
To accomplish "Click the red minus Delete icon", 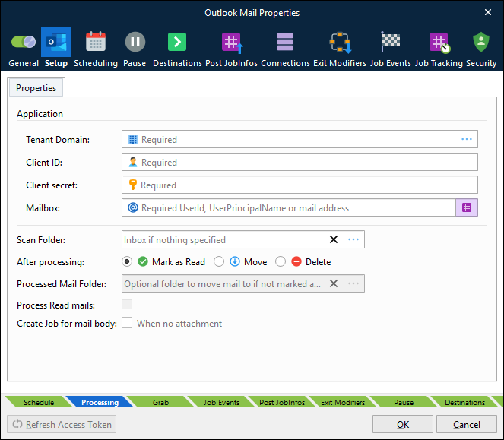I will tap(296, 261).
